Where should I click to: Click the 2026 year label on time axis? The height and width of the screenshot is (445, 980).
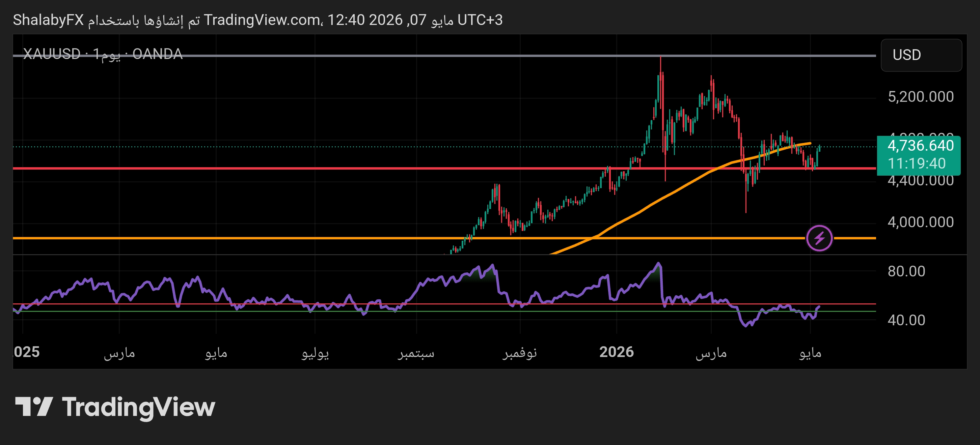coord(616,352)
